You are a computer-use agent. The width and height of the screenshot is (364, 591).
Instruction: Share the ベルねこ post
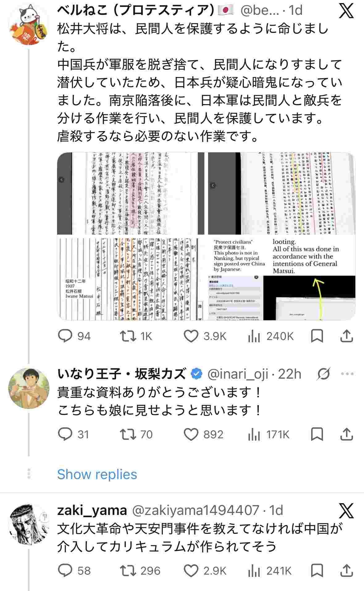coord(346,336)
